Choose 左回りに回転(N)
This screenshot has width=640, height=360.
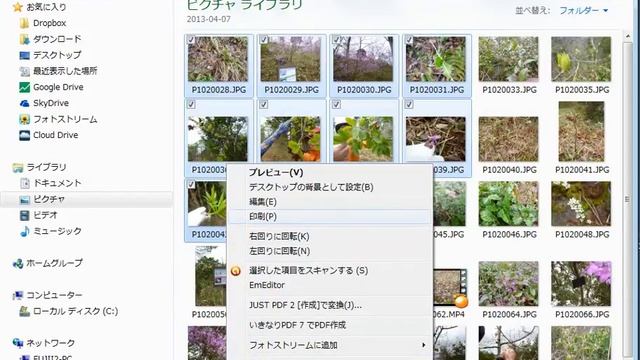coord(279,251)
